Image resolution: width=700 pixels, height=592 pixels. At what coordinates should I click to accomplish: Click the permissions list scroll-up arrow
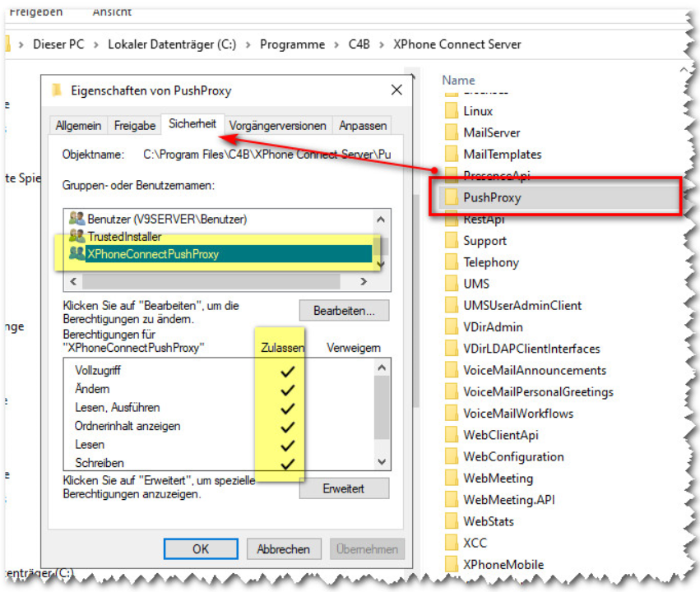[x=382, y=368]
